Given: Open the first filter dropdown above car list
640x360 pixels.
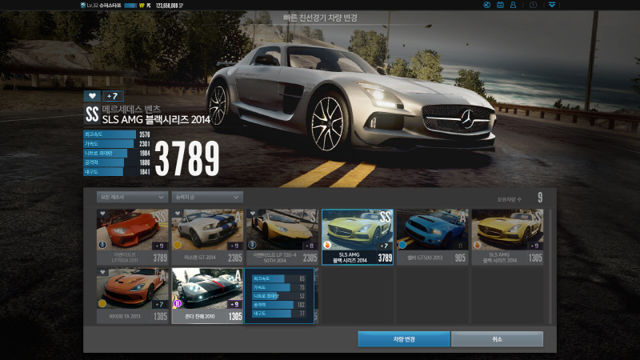Looking at the screenshot, I should point(132,197).
